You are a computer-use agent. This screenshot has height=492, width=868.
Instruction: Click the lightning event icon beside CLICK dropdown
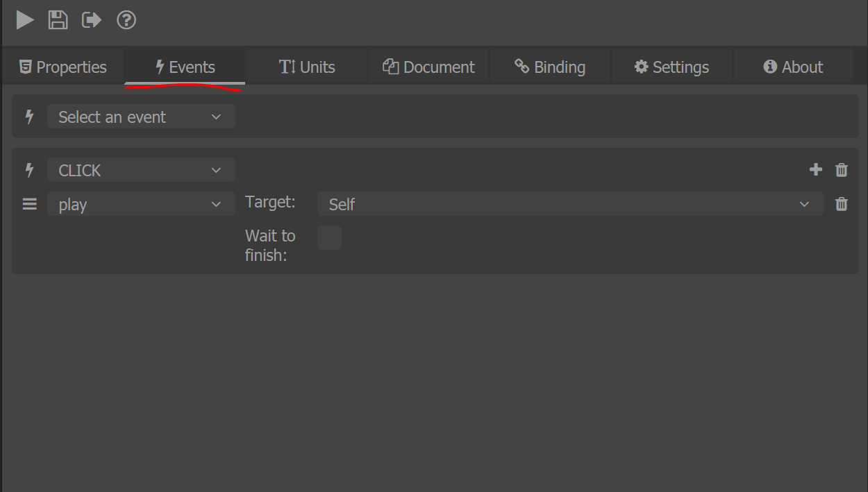[x=28, y=169]
